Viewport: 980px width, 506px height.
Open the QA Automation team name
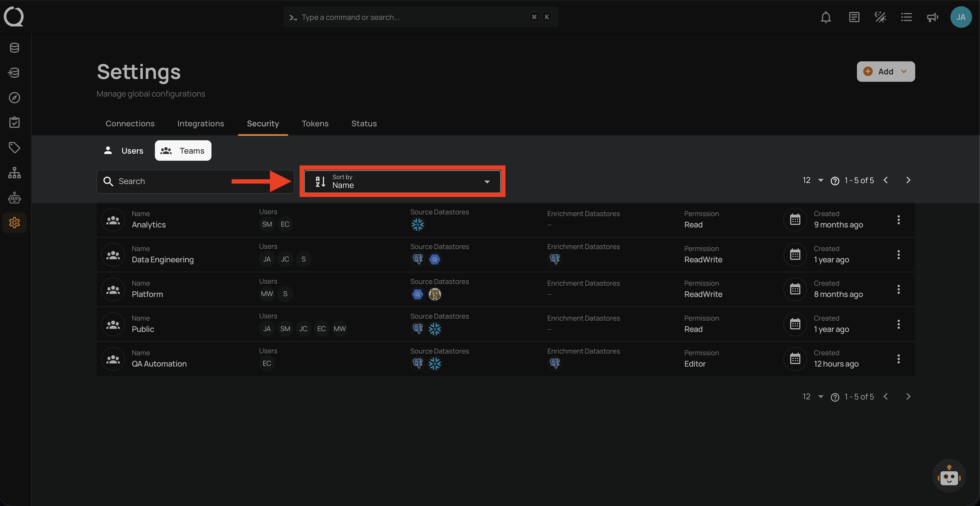[159, 364]
